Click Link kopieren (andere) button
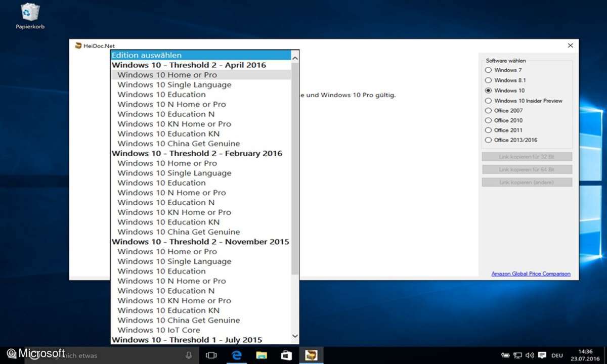This screenshot has width=607, height=364. pyautogui.click(x=527, y=182)
